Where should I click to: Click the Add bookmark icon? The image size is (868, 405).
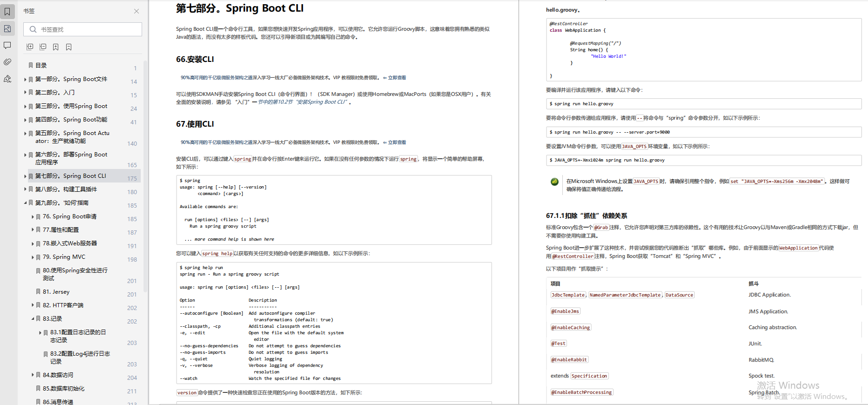pos(56,47)
